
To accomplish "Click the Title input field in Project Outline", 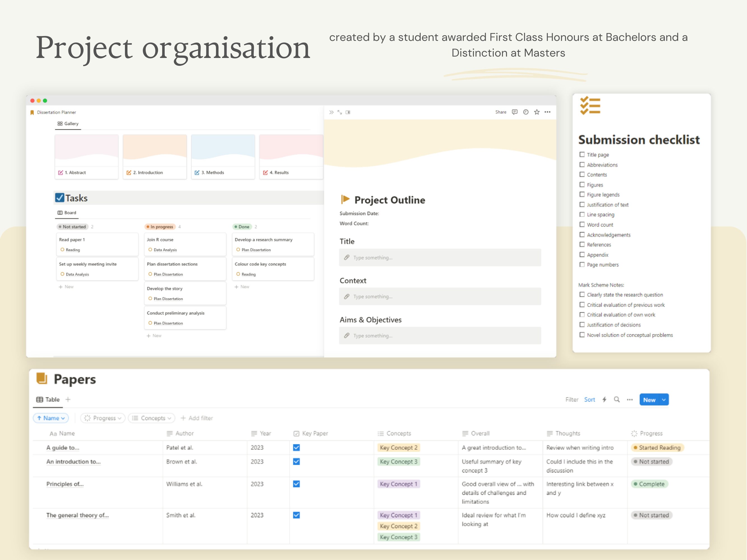I will tap(439, 257).
